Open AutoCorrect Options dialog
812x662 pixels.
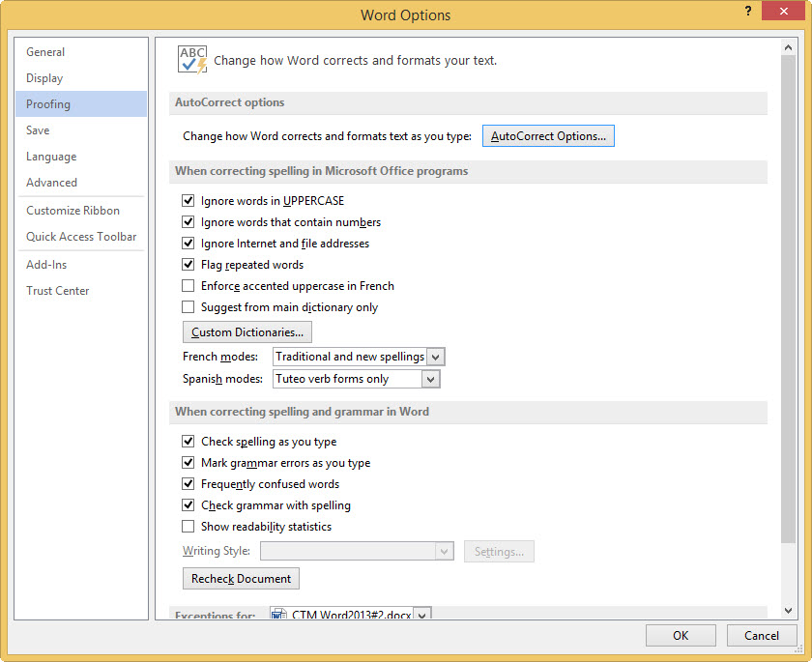coord(548,136)
